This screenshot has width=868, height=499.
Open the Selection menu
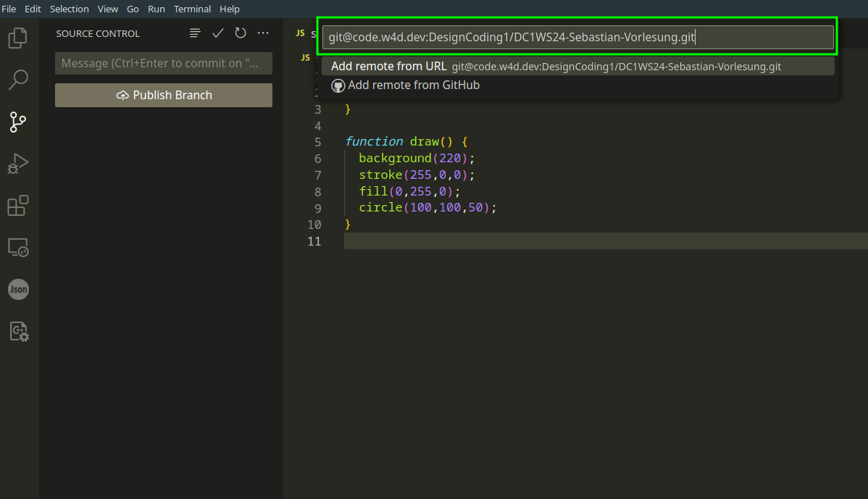[70, 9]
